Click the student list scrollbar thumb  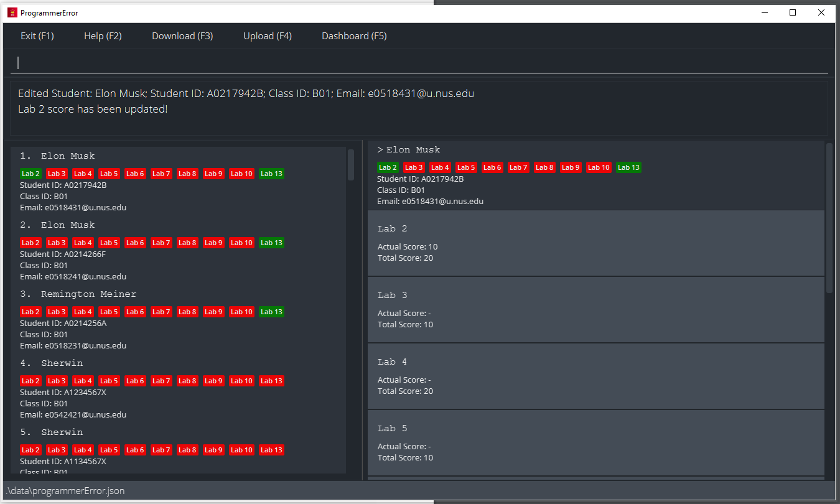pyautogui.click(x=350, y=165)
